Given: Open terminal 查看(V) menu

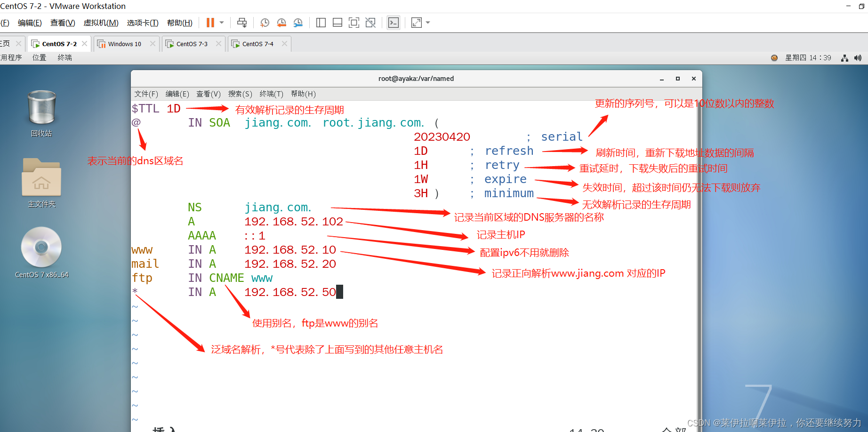Looking at the screenshot, I should pos(209,94).
